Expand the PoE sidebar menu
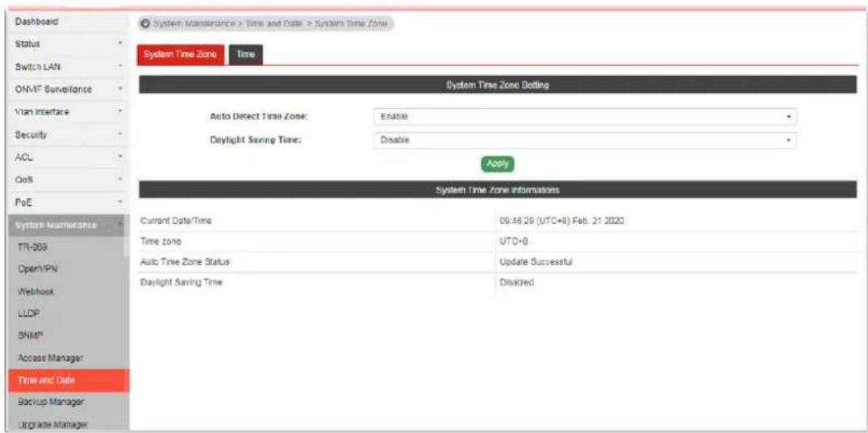This screenshot has height=433, width=868. coord(69,202)
